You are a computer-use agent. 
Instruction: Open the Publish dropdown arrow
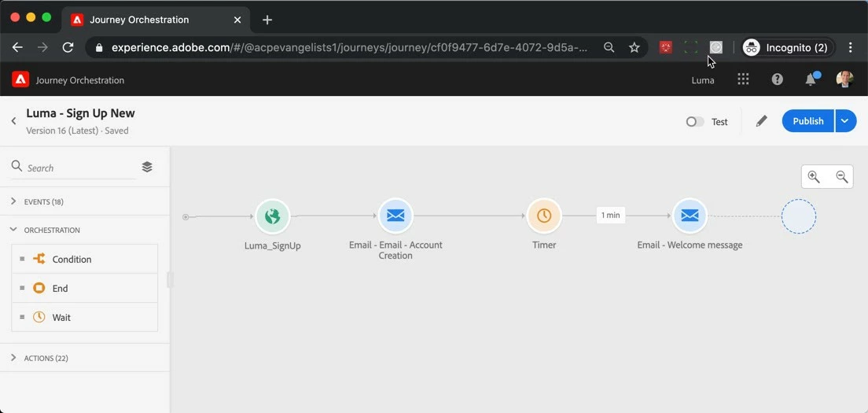845,121
